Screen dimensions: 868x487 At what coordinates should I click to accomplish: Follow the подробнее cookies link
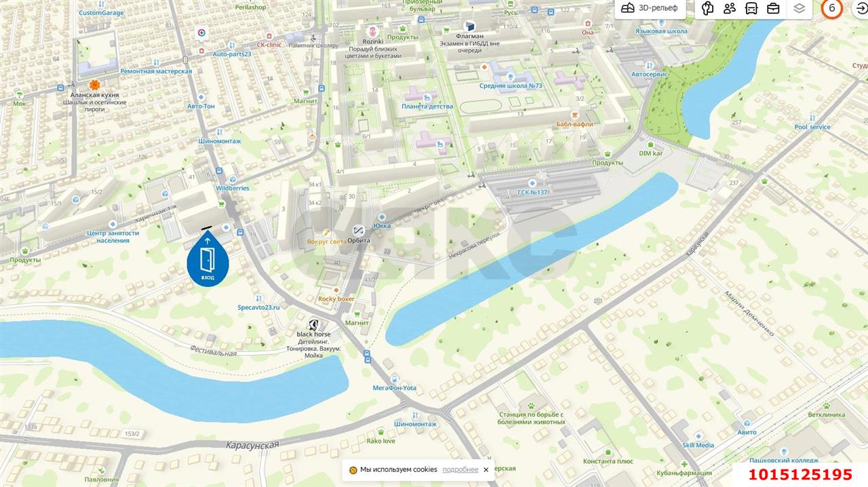pos(460,469)
